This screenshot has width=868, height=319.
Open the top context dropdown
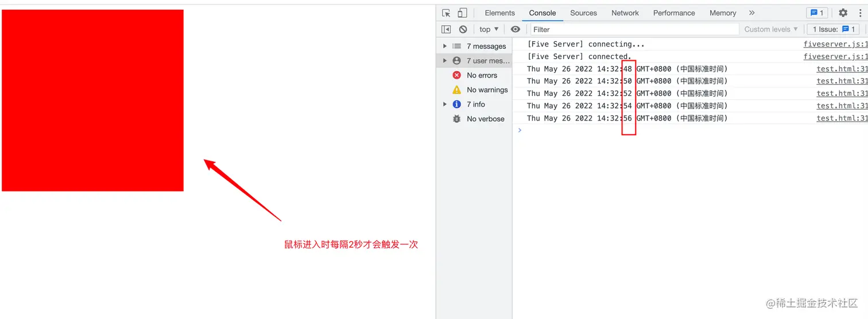pos(489,29)
